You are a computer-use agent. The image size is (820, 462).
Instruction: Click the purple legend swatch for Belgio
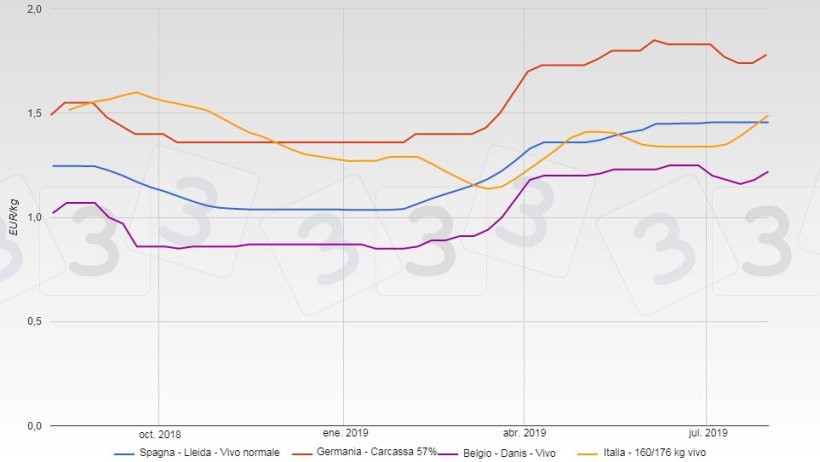click(x=453, y=453)
